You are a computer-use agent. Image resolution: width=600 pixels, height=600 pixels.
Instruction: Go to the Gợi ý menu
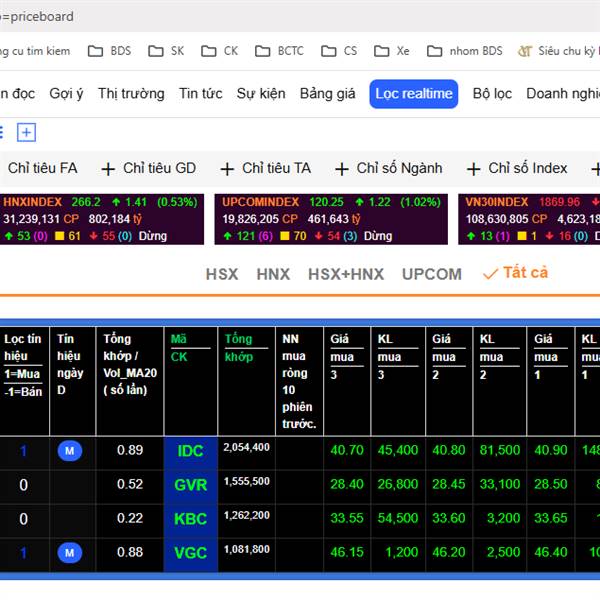[66, 94]
